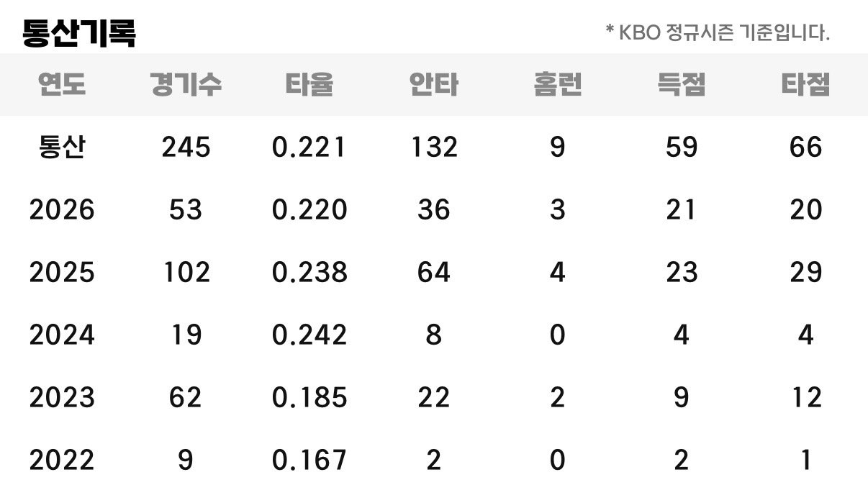Viewport: 868px width, 490px height.
Task: Click the 2023 season row label
Action: coord(62,398)
